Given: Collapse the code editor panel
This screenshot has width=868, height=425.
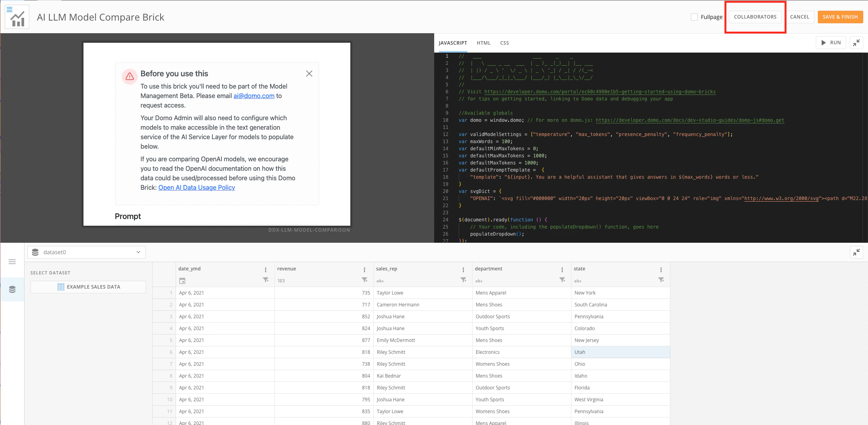Looking at the screenshot, I should click(856, 43).
